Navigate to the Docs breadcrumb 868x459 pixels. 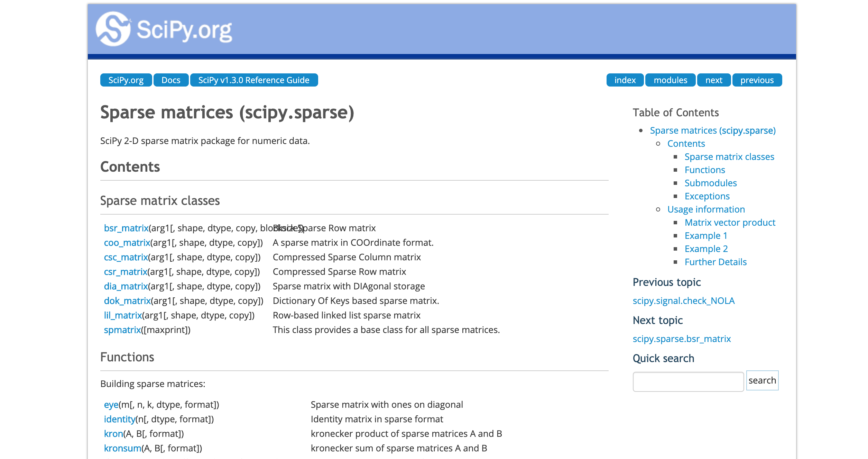point(171,80)
